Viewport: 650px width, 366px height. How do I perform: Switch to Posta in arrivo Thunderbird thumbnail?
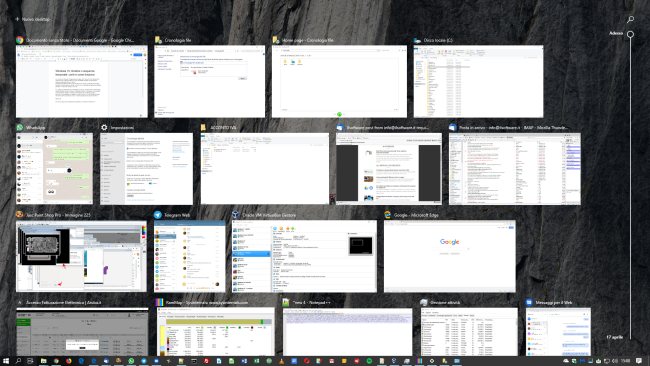coord(514,169)
